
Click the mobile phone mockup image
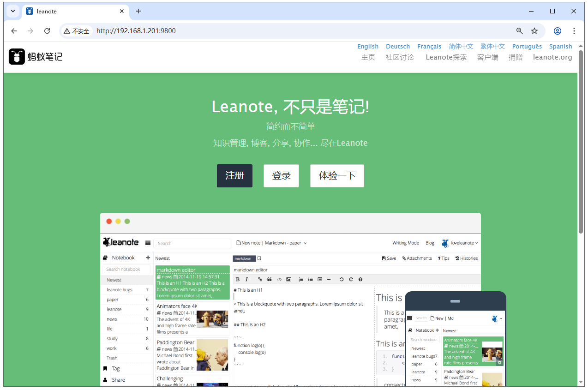tap(456, 339)
